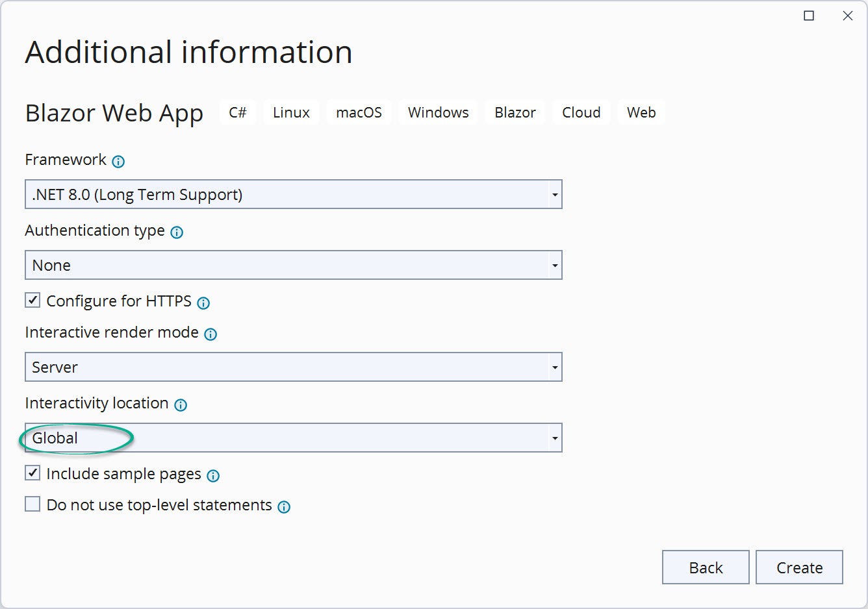868x609 pixels.
Task: Click the Web tag
Action: 641,112
